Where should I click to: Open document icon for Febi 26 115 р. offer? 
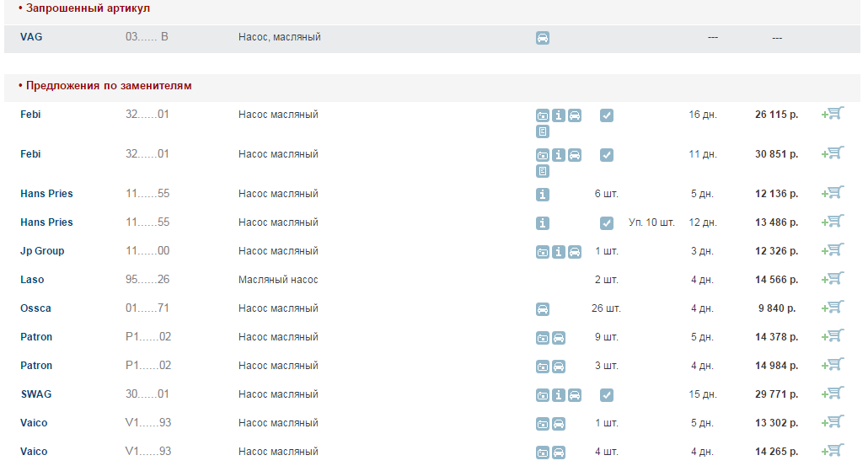(543, 131)
